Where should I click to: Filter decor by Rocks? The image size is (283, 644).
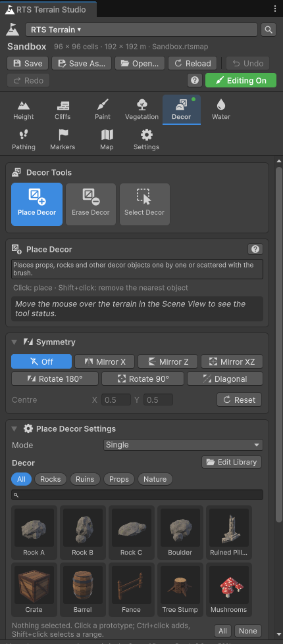[x=51, y=479]
